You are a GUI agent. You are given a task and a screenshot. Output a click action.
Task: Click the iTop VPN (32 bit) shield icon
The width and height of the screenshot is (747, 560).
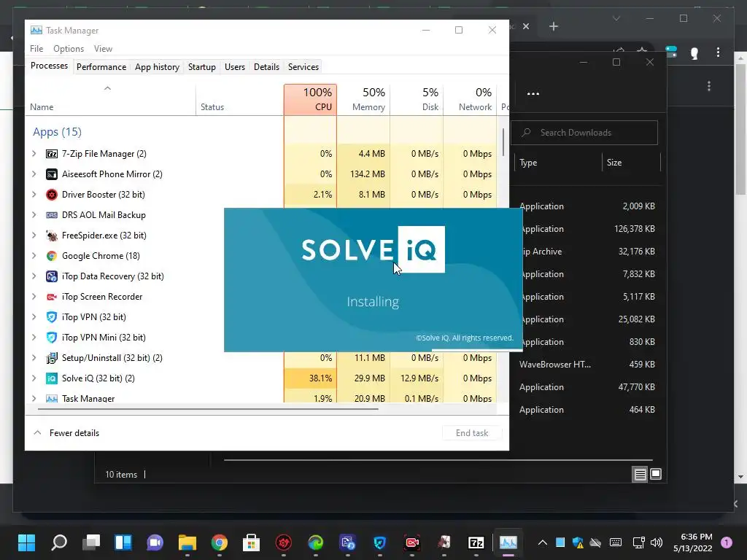click(x=52, y=317)
